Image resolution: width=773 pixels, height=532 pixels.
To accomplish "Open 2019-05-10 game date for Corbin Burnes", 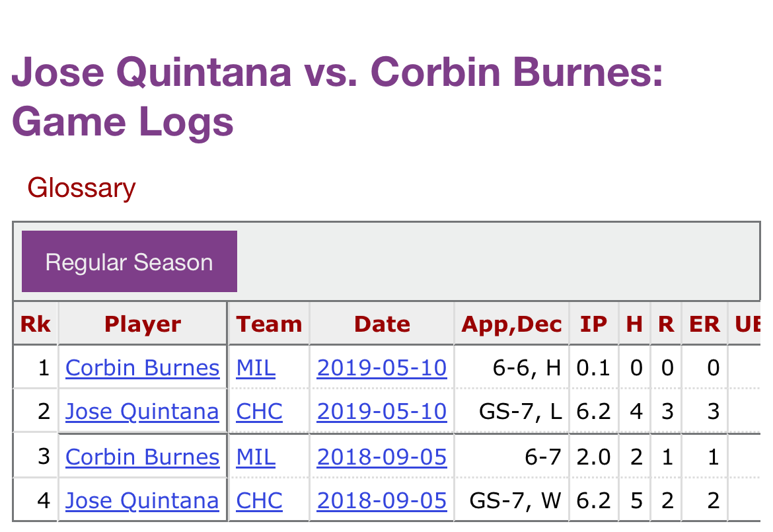I will [382, 367].
